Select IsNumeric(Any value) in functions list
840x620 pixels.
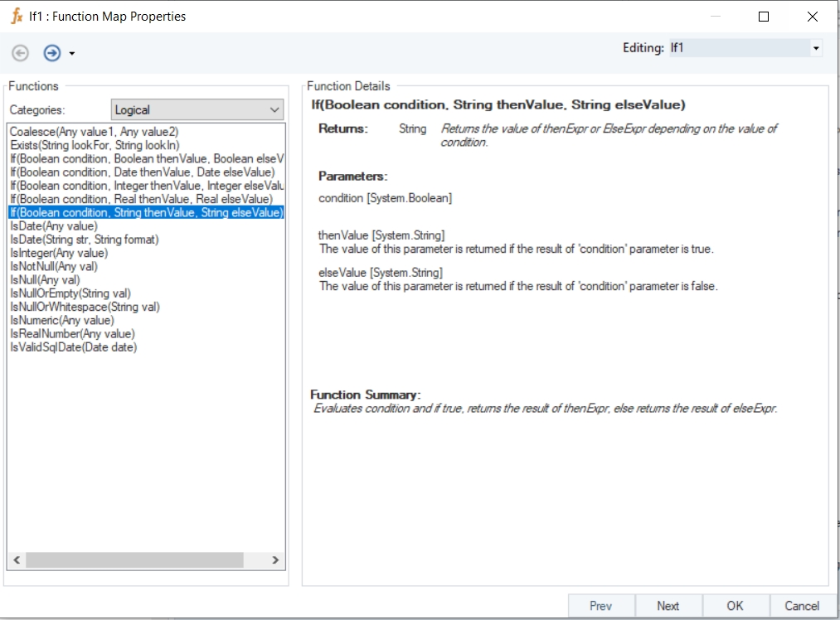pyautogui.click(x=62, y=320)
